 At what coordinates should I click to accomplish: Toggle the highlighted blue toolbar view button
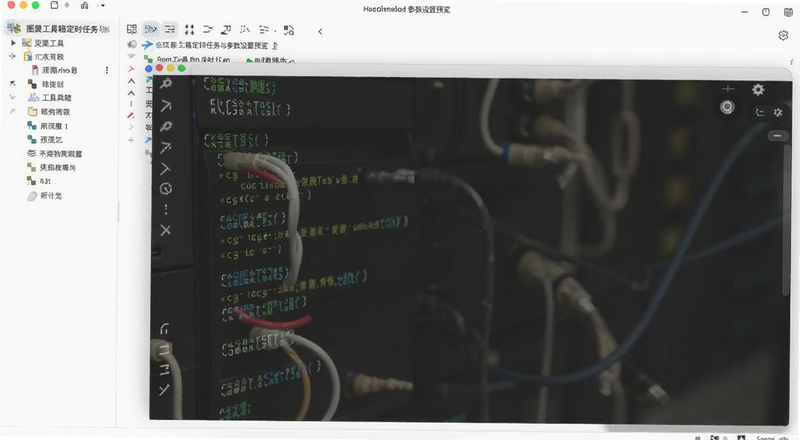pyautogui.click(x=151, y=29)
